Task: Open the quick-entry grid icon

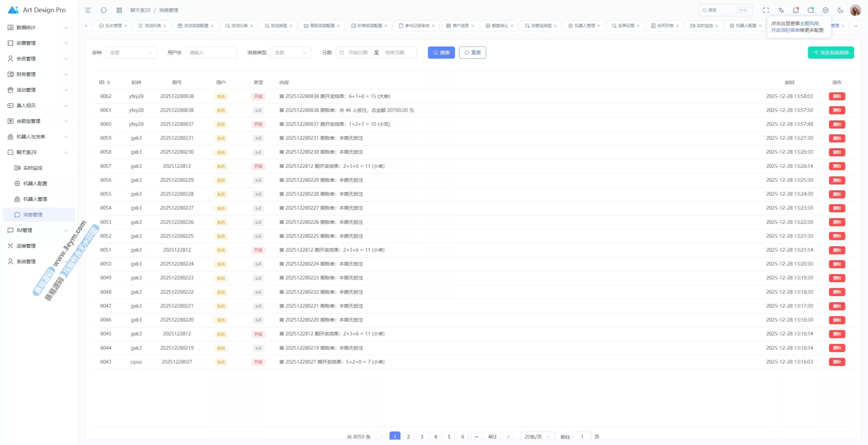Action: (x=119, y=10)
